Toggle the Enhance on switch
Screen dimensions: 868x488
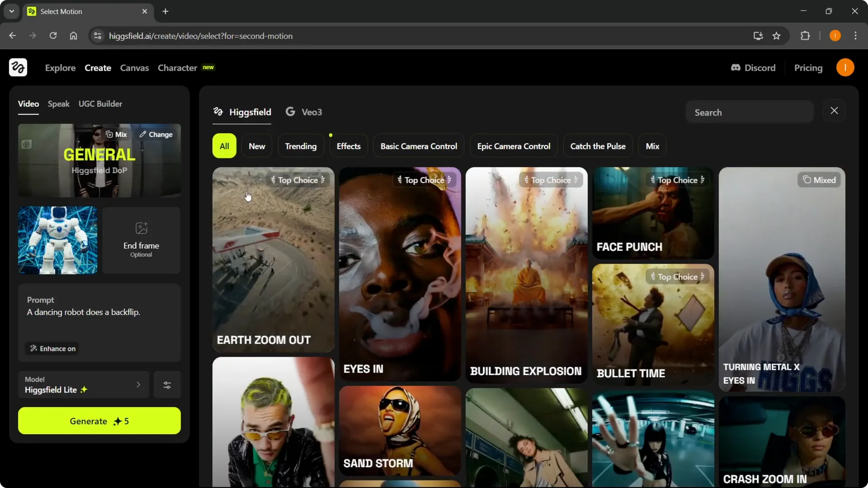52,349
